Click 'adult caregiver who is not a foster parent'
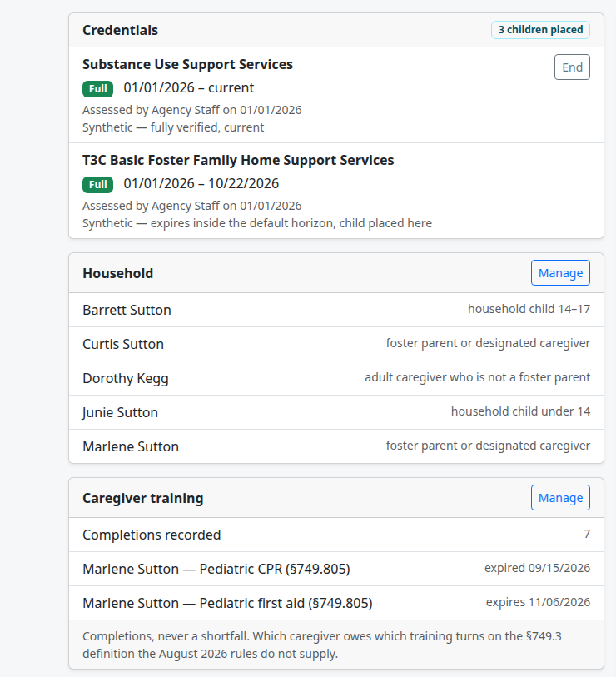The height and width of the screenshot is (677, 616). tap(478, 377)
